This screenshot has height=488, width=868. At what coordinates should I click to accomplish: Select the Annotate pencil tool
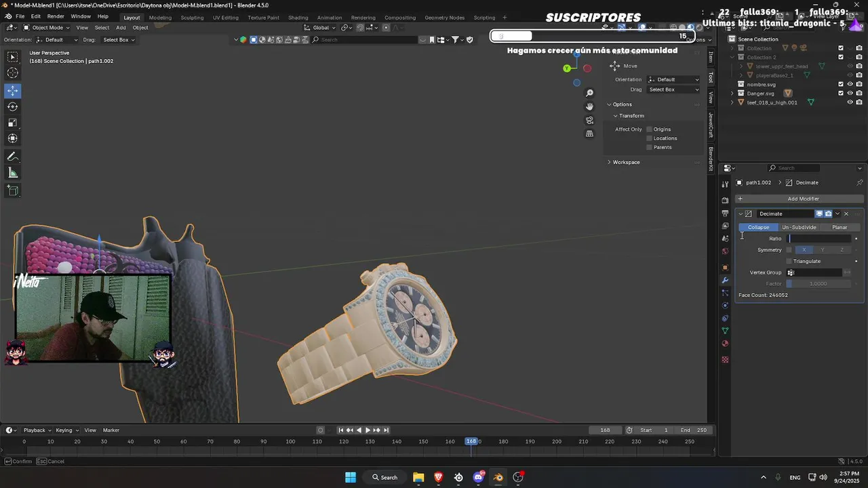pyautogui.click(x=13, y=157)
